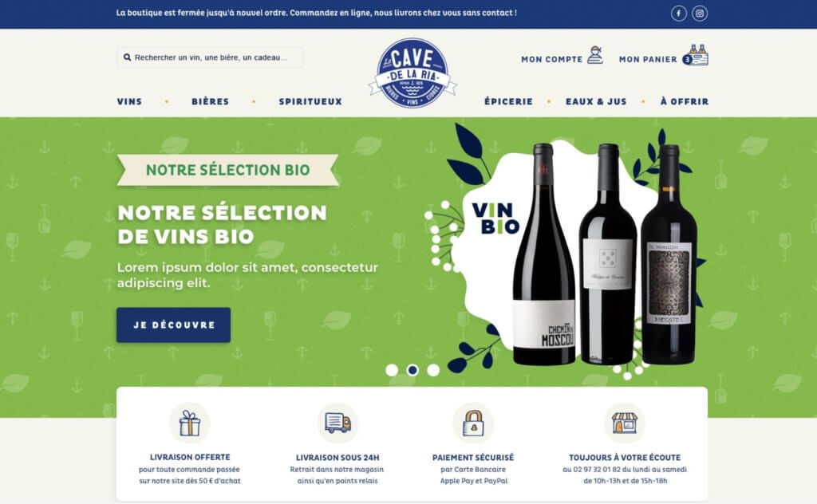The height and width of the screenshot is (504, 817).
Task: Open the Spiritueux menu
Action: 310,101
